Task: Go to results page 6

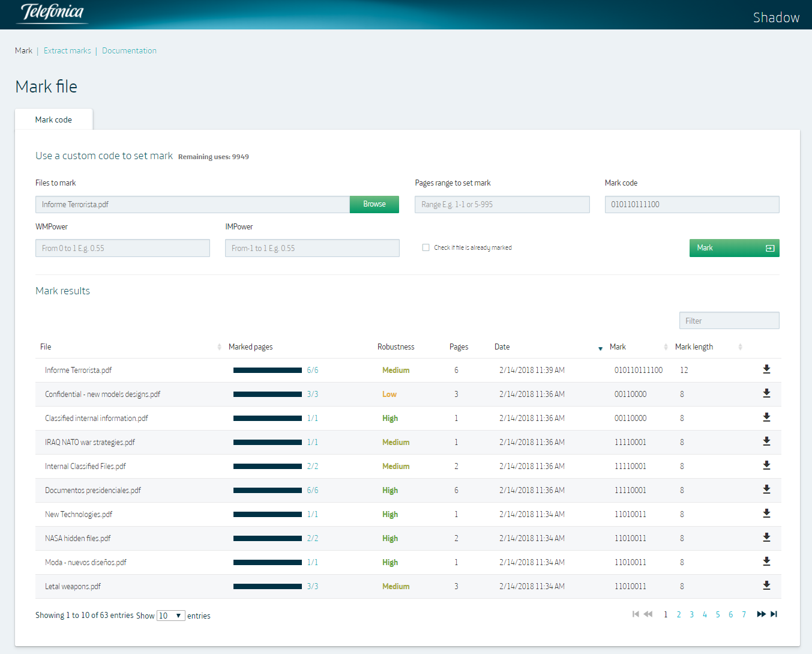Action: point(730,614)
